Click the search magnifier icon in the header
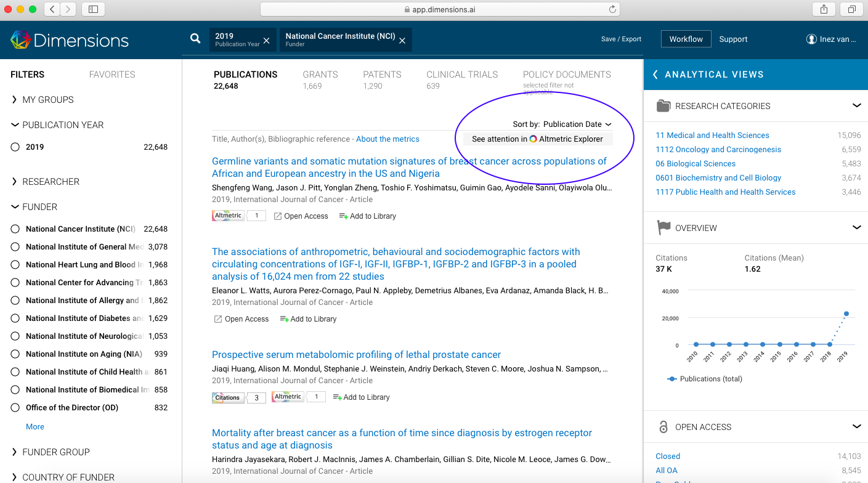This screenshot has width=868, height=483. [195, 38]
